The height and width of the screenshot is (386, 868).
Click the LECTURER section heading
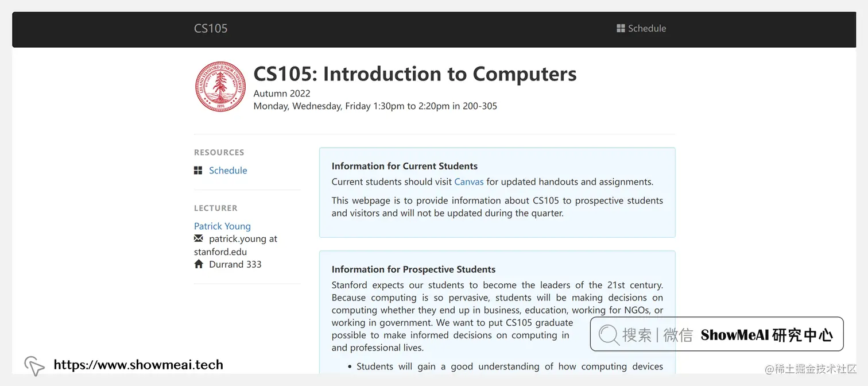(215, 208)
